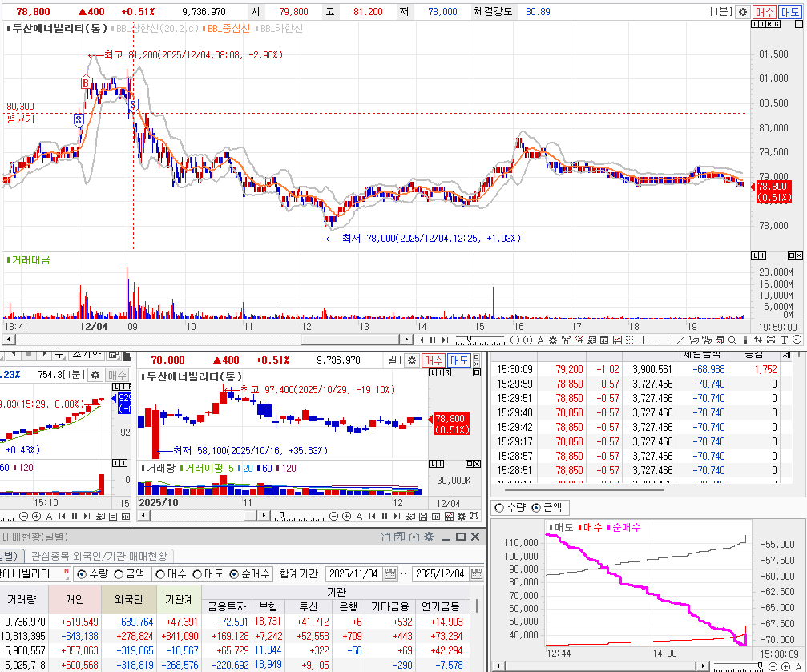807x672 pixels.
Task: Select the crosshair plus tool in the main chart toolbar
Action: [x=643, y=340]
